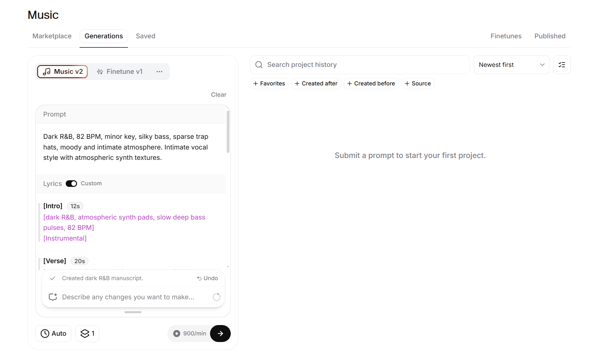Click the list view options icon
Viewport: 593px width, 364px height.
(562, 65)
